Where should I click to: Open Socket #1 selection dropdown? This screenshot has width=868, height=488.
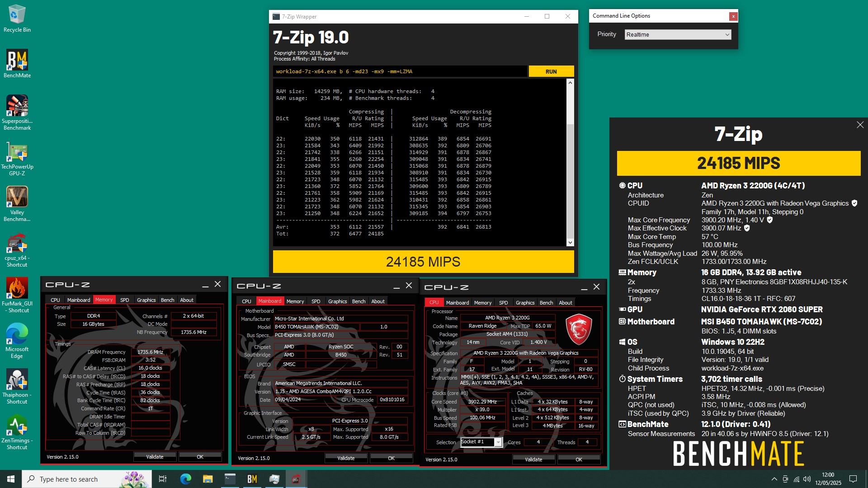(481, 442)
